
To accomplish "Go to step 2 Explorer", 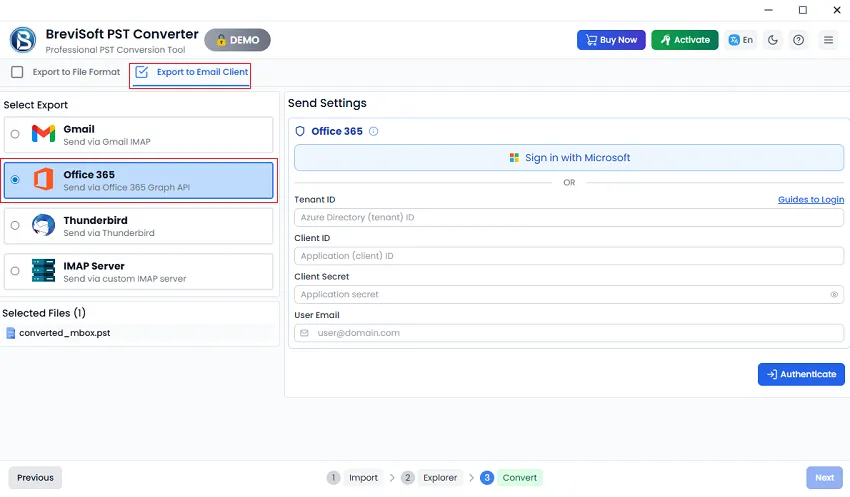I will pyautogui.click(x=432, y=477).
